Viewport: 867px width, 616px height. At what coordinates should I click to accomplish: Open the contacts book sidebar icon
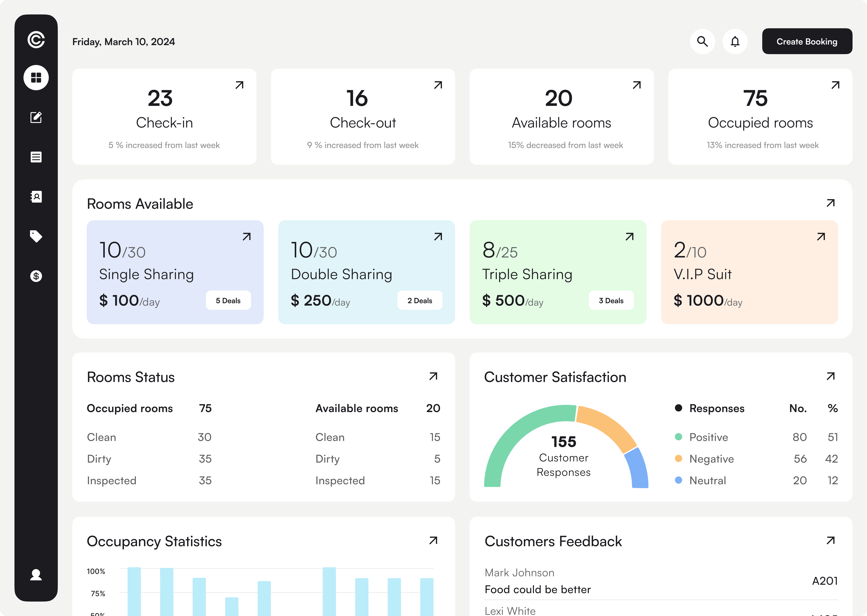tap(36, 196)
